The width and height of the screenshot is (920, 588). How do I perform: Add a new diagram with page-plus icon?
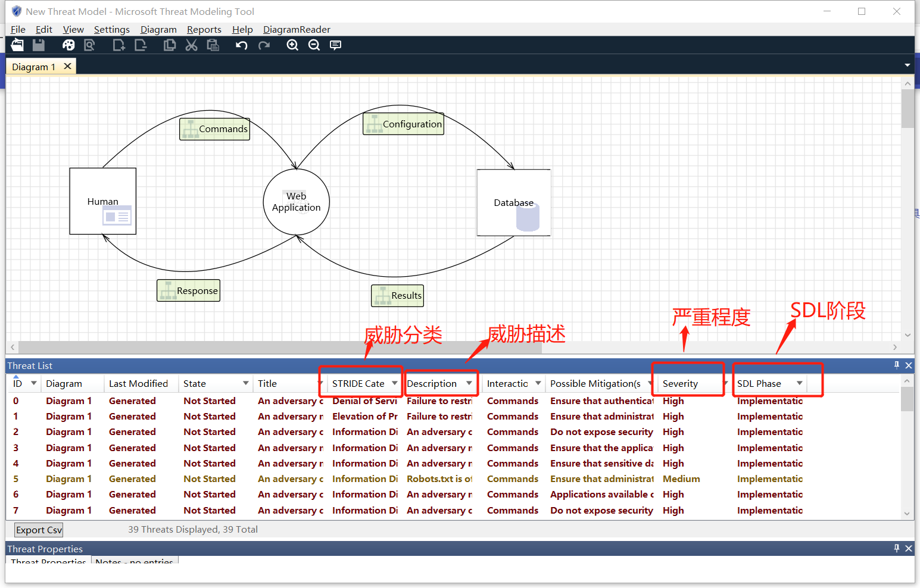(x=118, y=45)
